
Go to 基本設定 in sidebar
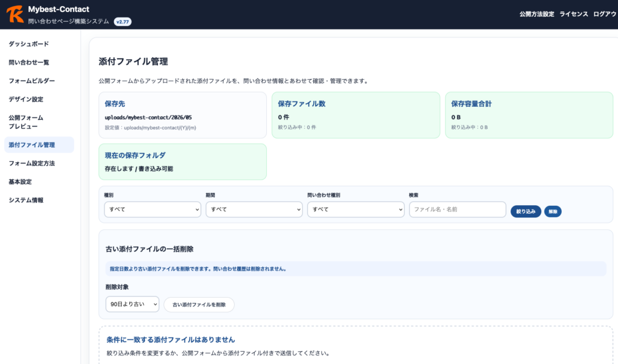click(x=20, y=182)
